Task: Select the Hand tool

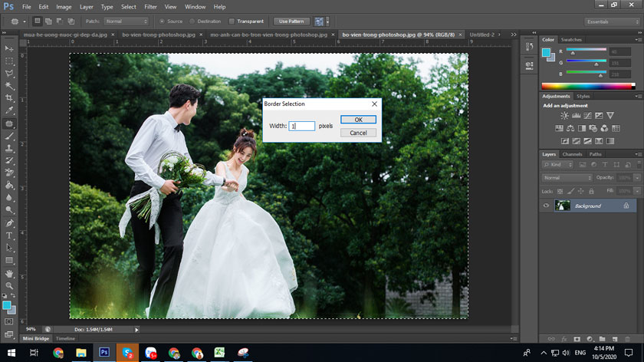Action: [9, 273]
